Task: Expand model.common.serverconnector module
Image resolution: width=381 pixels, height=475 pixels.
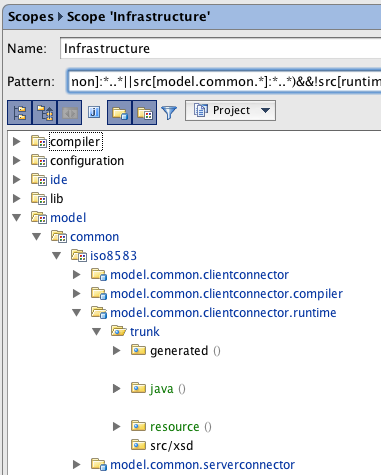Action: pyautogui.click(x=77, y=465)
